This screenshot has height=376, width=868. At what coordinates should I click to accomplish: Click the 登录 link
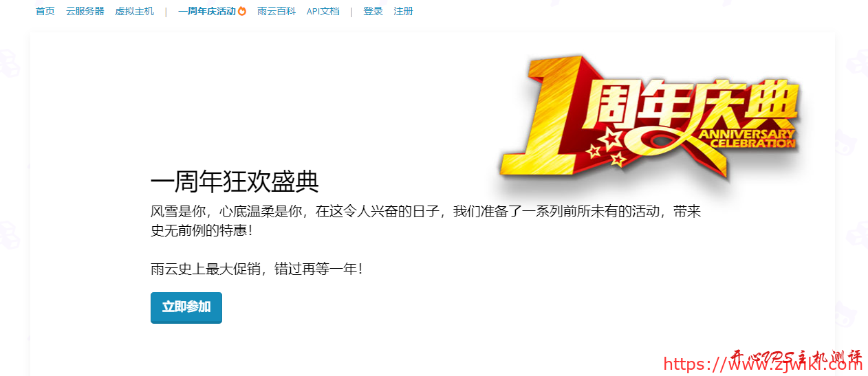[373, 11]
